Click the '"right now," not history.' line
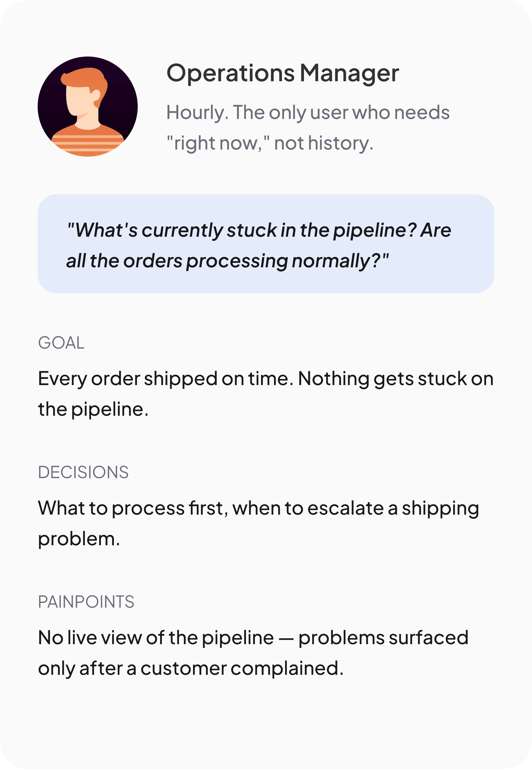532x769 pixels. (270, 143)
